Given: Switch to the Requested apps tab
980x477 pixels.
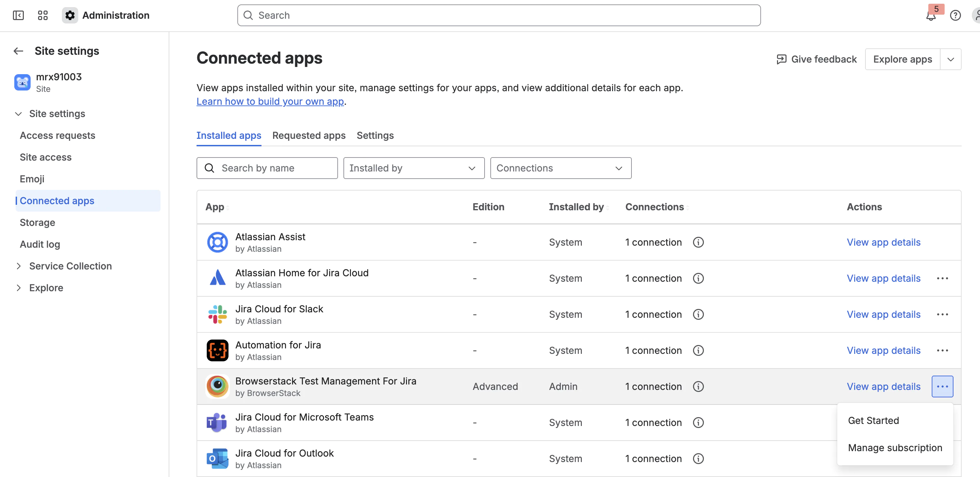Looking at the screenshot, I should 308,135.
